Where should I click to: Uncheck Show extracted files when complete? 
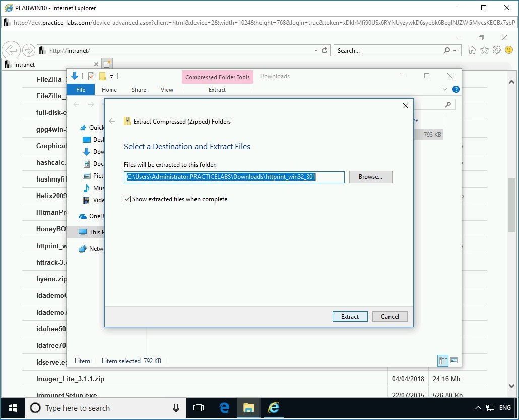click(127, 199)
